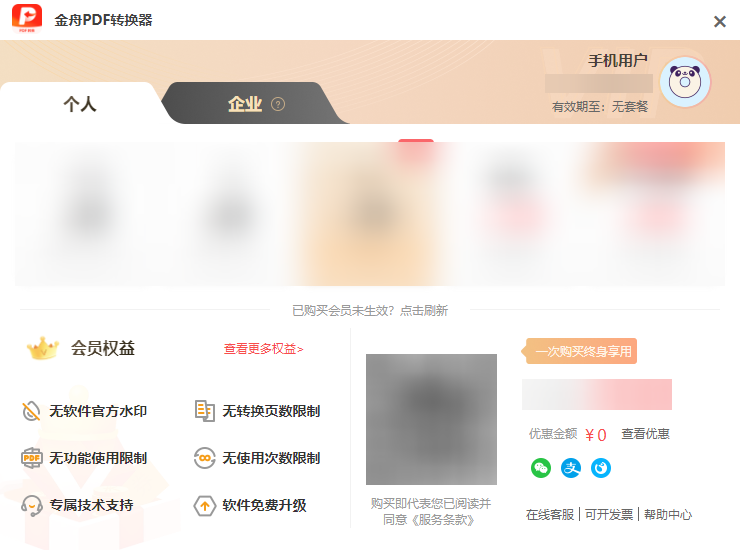The image size is (740, 550).
Task: Click the question mark help icon beside 企业
Action: 278,104
